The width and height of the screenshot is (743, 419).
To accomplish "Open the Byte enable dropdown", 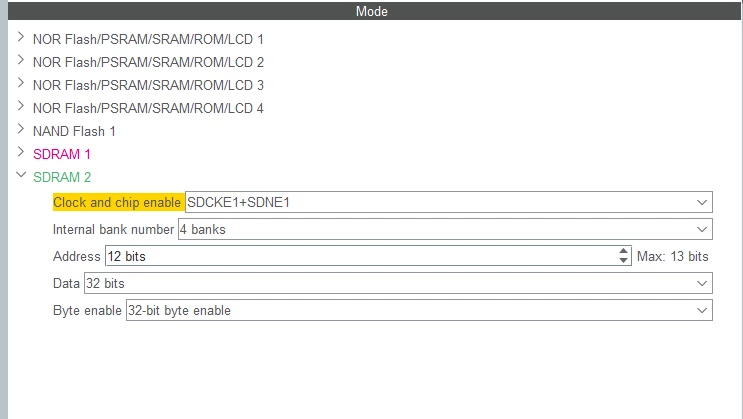I will tap(419, 310).
